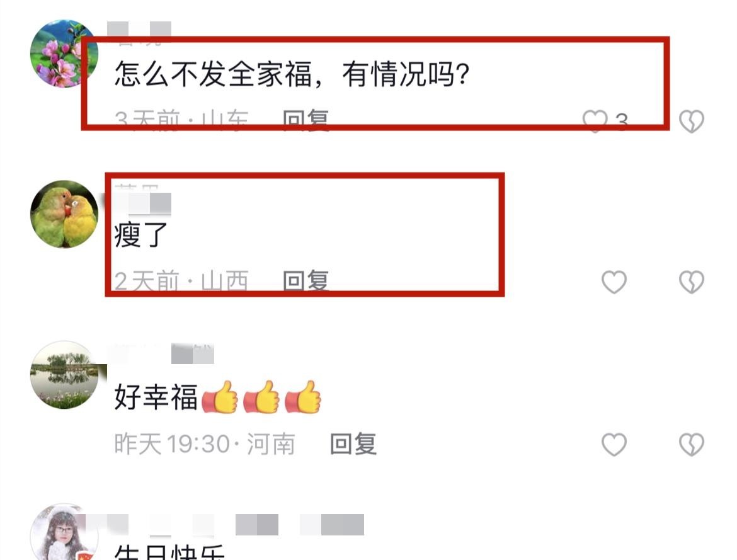Select the 怎么不发全家福 comment text
737x560 pixels.
[x=292, y=74]
